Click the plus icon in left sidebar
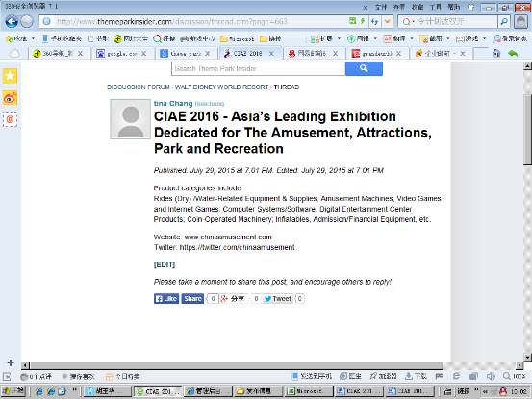 11,362
